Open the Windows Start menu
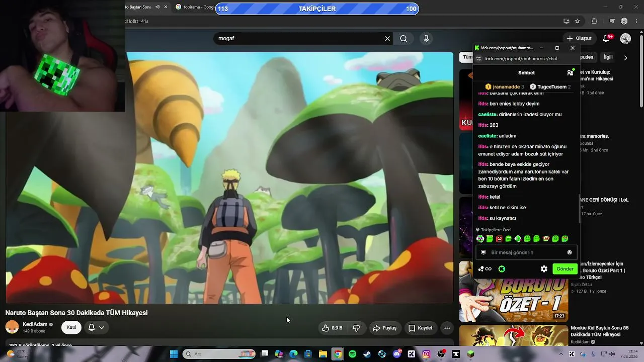The image size is (644, 362). pyautogui.click(x=174, y=354)
